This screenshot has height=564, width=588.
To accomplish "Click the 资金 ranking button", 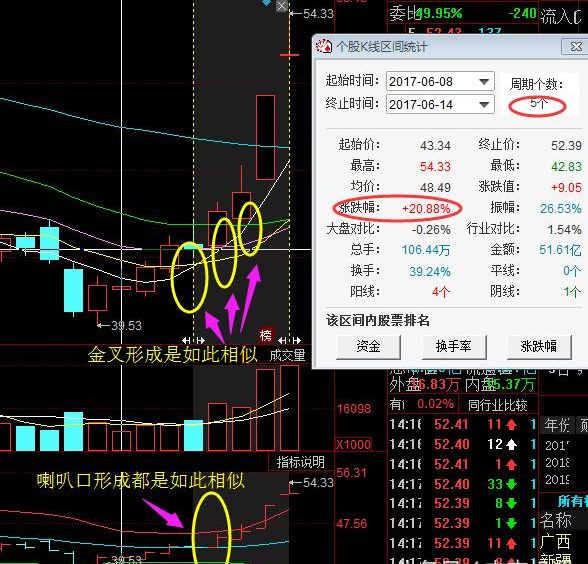I will (x=368, y=347).
